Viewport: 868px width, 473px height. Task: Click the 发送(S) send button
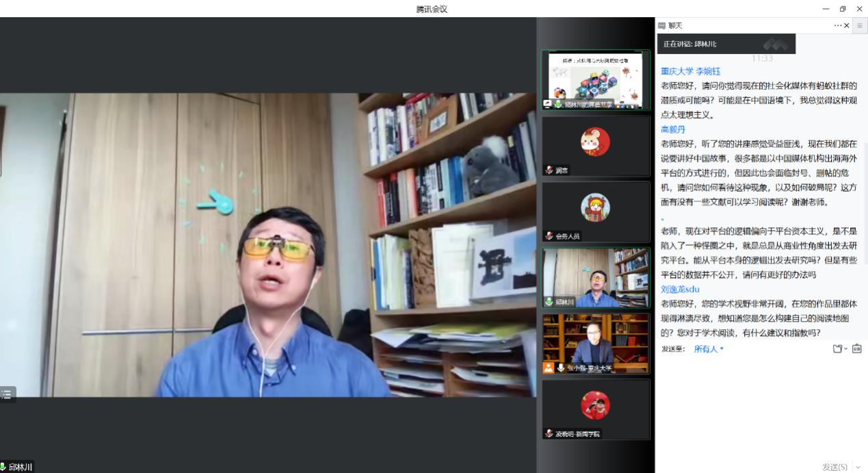click(x=834, y=467)
